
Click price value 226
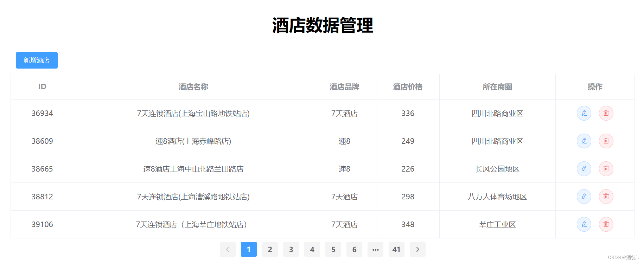click(x=408, y=169)
